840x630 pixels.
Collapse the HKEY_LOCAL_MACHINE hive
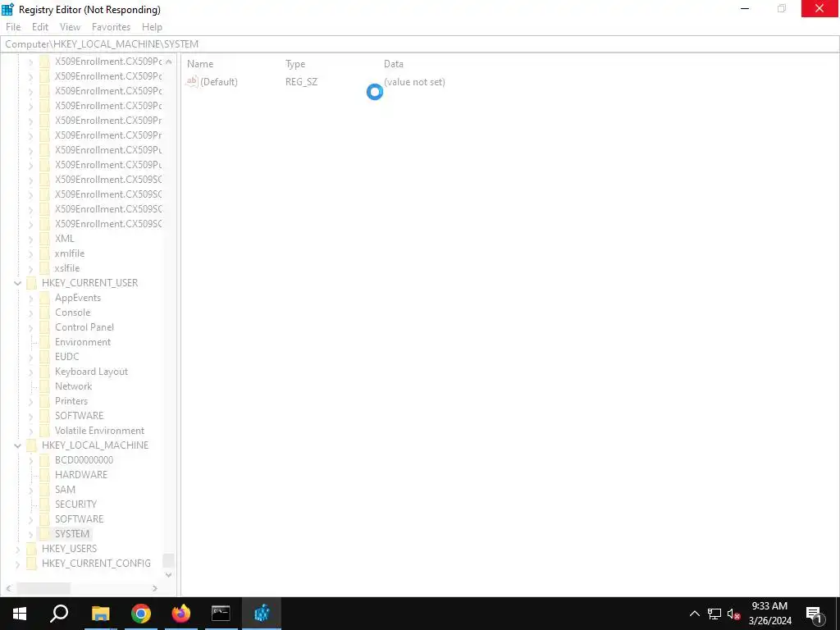18,445
